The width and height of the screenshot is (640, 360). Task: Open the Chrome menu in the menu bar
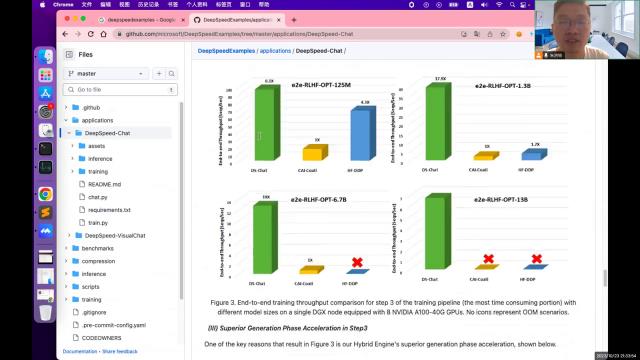coord(63,4)
